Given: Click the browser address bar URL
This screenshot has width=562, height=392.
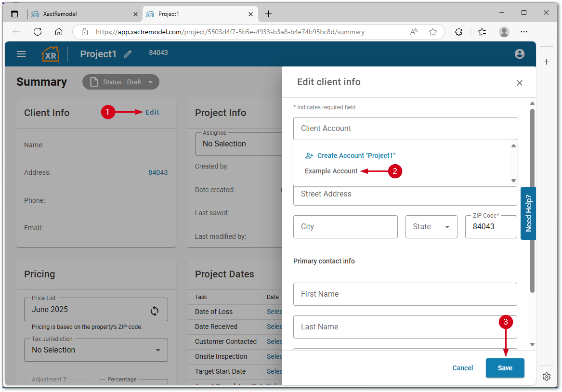Looking at the screenshot, I should pos(230,32).
